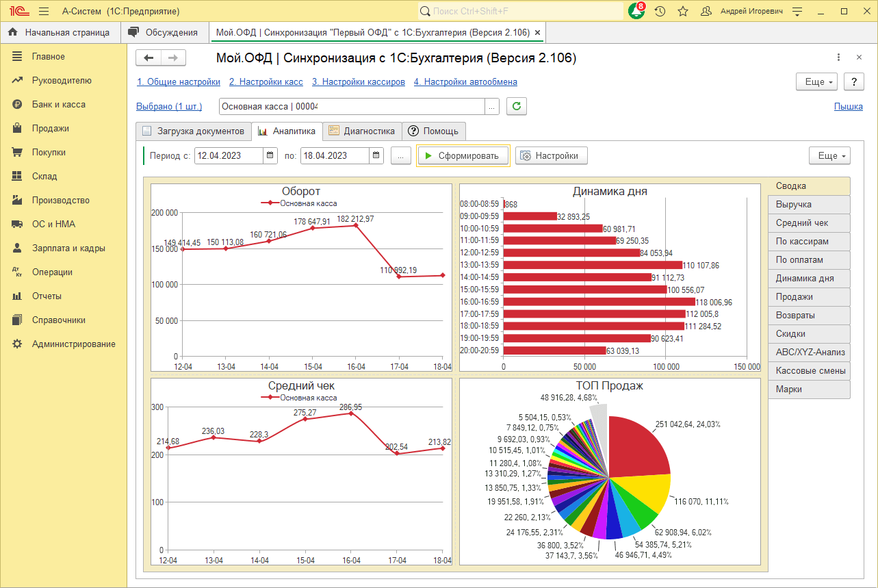Open Операции section

[x=64, y=272]
